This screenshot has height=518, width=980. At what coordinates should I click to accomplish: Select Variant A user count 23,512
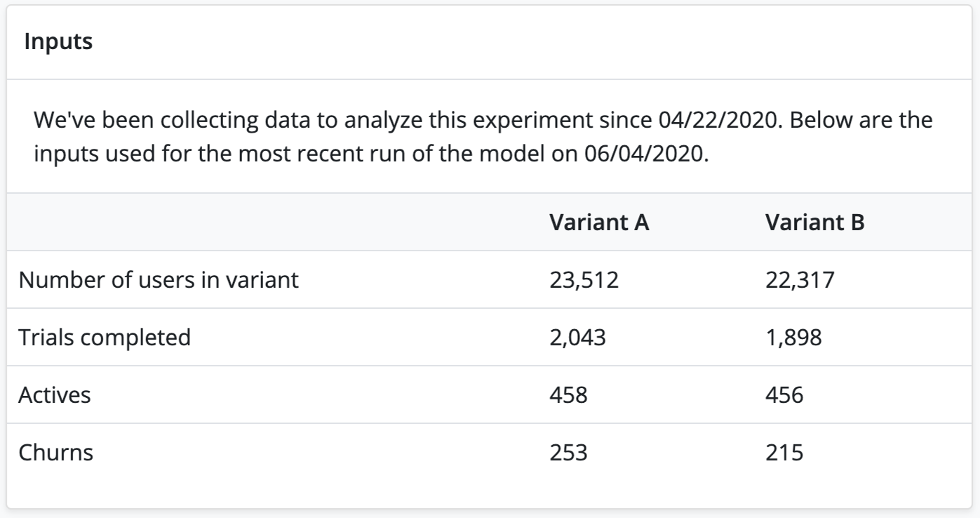[583, 281]
